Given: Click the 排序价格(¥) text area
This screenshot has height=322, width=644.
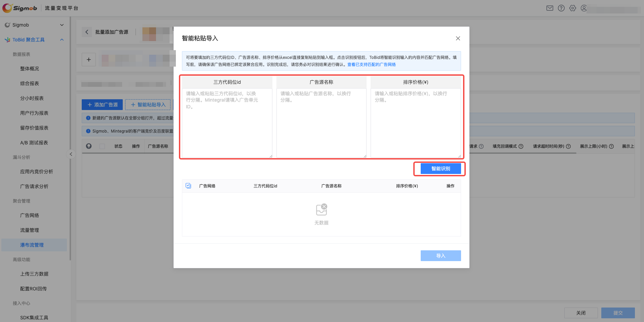Looking at the screenshot, I should point(416,123).
